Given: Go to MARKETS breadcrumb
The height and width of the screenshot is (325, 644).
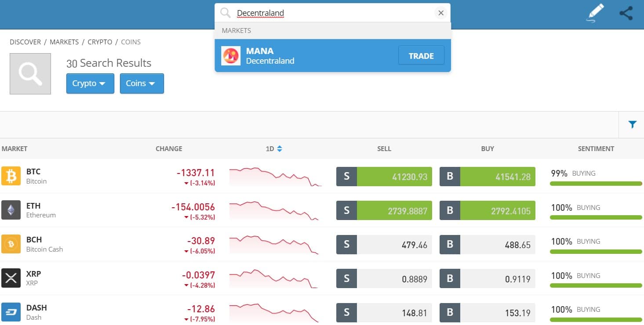Looking at the screenshot, I should pyautogui.click(x=64, y=42).
